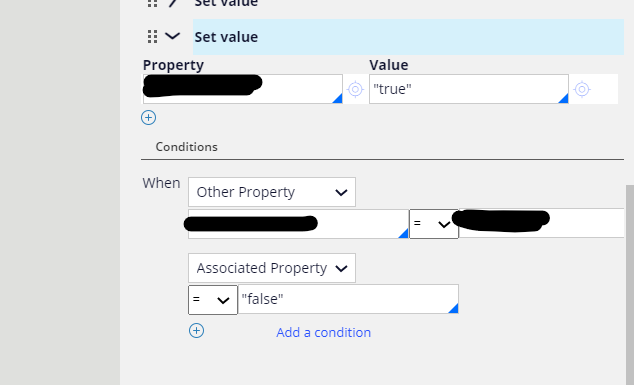Click the plus icon beside Add a condition

click(197, 331)
